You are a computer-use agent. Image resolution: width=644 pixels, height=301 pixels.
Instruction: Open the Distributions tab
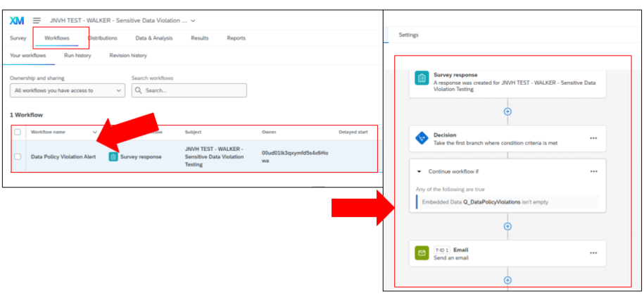click(102, 38)
